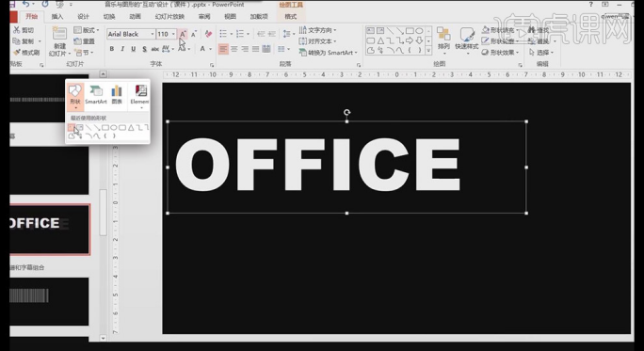Toggle Underline formatting
644x351 pixels.
tap(133, 49)
